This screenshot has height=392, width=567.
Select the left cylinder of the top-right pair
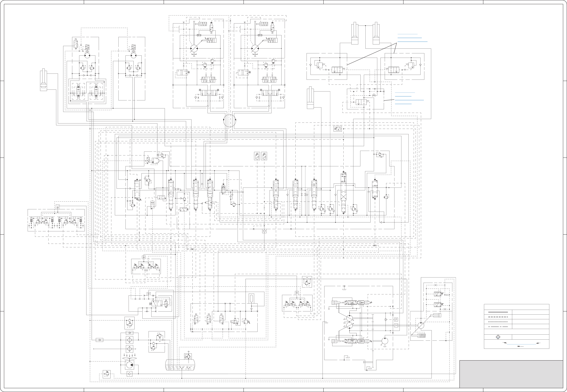355,33
